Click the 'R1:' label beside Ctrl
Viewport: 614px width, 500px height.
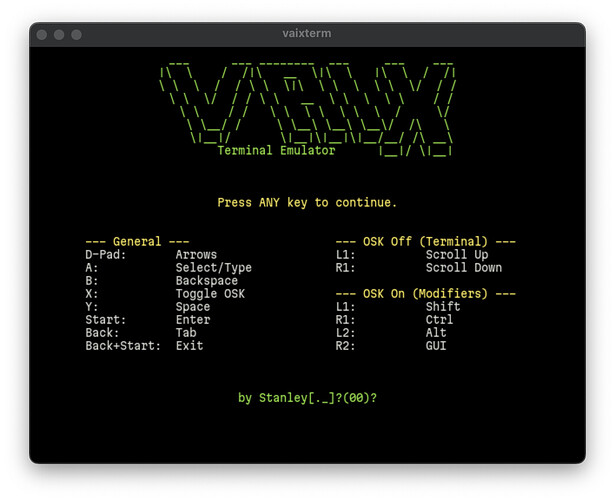[x=345, y=319]
